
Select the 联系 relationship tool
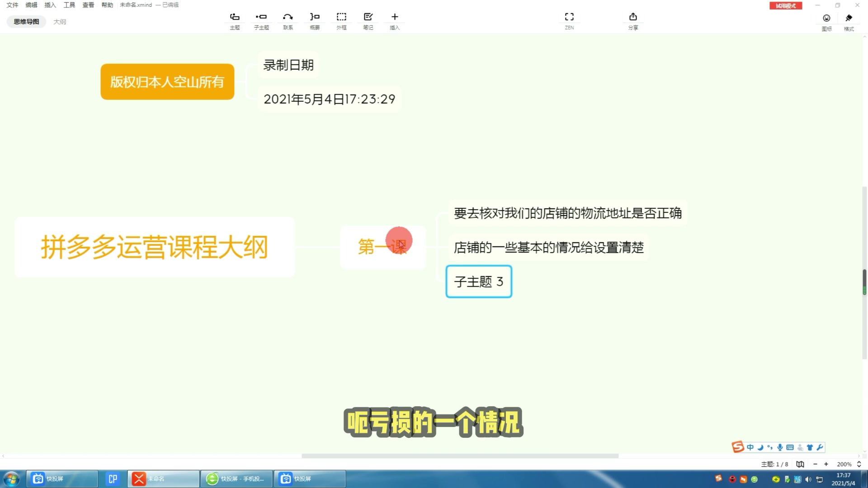point(288,21)
